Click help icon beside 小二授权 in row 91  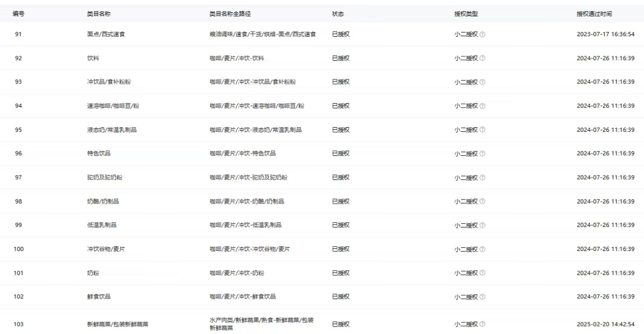(483, 35)
